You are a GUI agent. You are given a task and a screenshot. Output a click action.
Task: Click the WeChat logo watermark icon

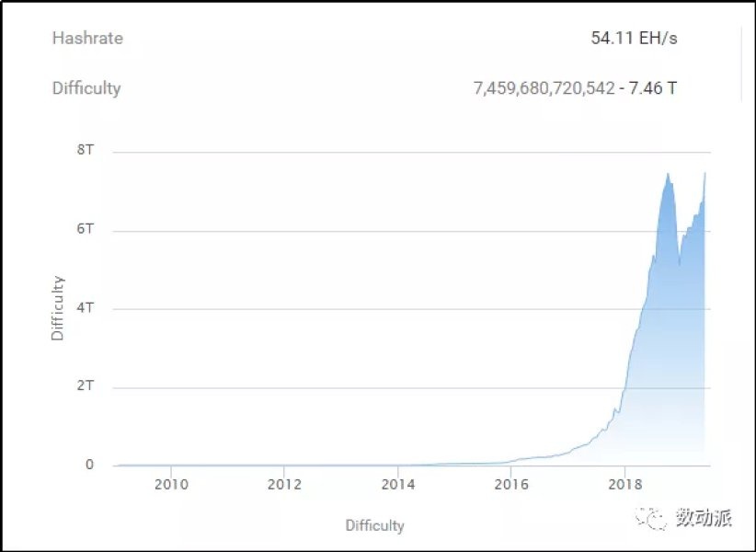pos(657,520)
